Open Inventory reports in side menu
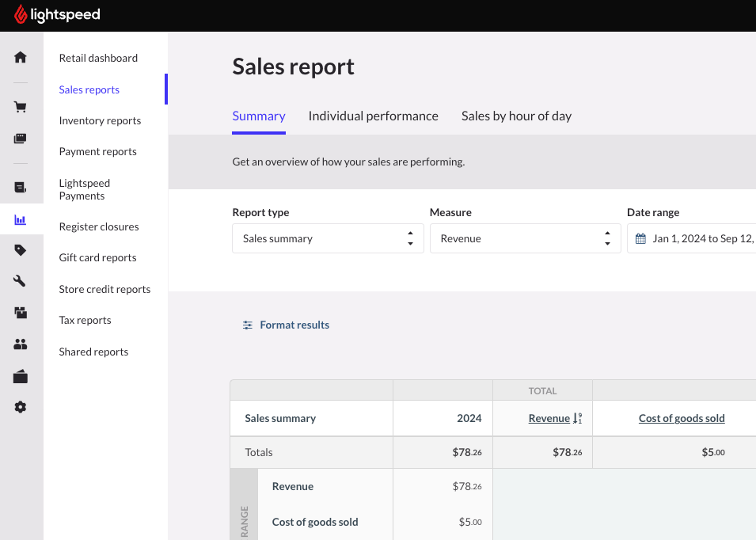756x540 pixels. pyautogui.click(x=100, y=120)
